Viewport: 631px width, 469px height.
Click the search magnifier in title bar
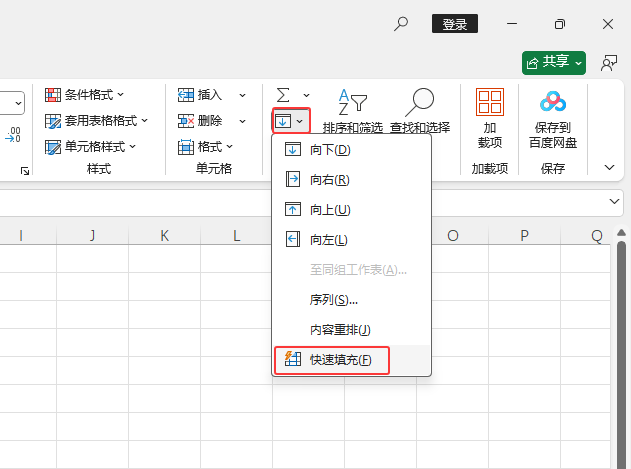[402, 24]
